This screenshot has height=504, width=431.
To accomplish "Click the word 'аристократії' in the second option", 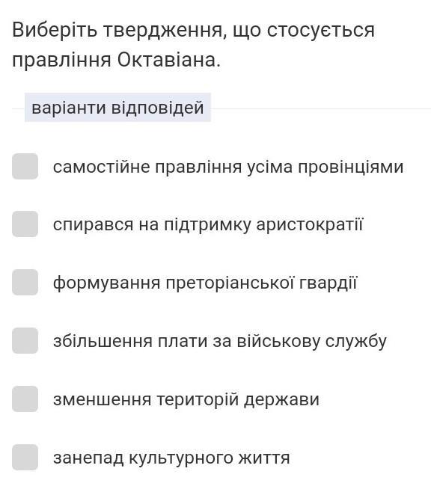I will coord(310,224).
